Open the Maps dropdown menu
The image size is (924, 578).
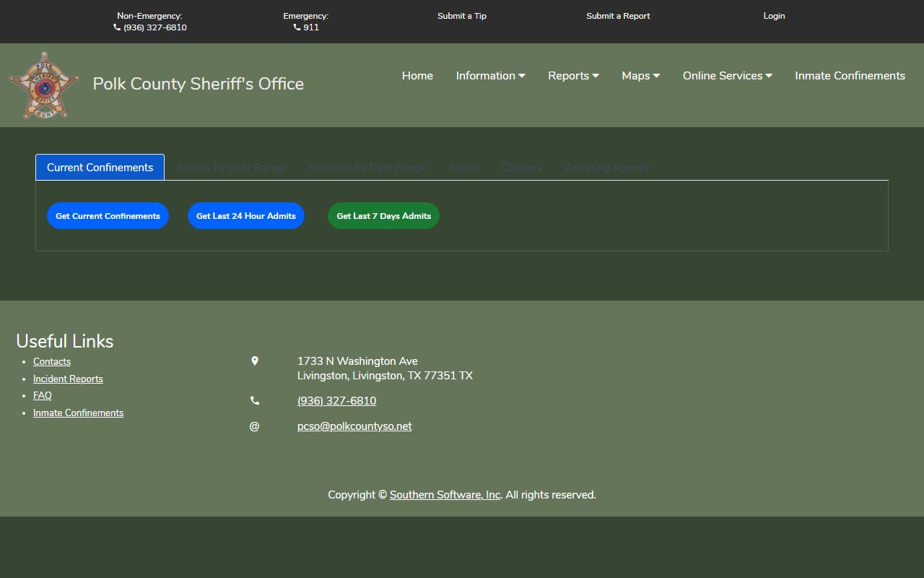(641, 76)
